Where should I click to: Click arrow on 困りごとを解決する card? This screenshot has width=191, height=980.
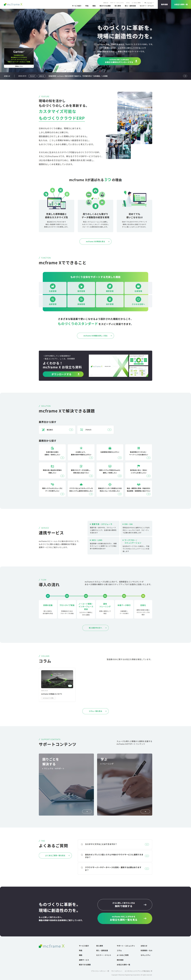87,811
